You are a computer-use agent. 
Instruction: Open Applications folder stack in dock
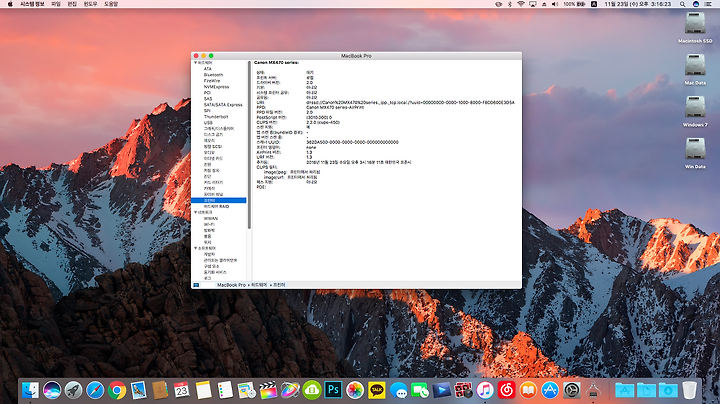(624, 390)
